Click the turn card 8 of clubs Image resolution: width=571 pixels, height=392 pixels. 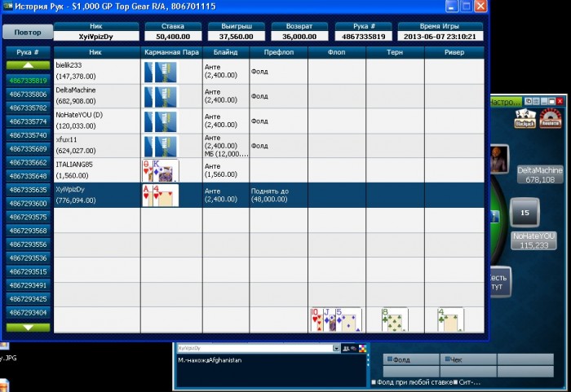pos(395,320)
